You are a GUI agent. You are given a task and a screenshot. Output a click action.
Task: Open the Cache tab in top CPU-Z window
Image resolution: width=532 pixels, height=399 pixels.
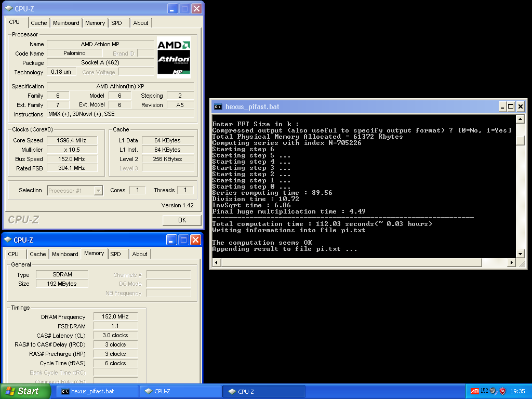coord(38,23)
